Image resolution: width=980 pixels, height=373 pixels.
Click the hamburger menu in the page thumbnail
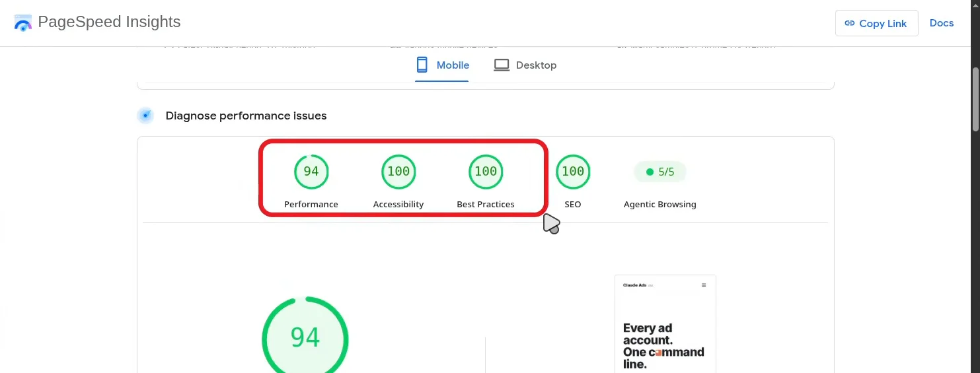point(704,285)
